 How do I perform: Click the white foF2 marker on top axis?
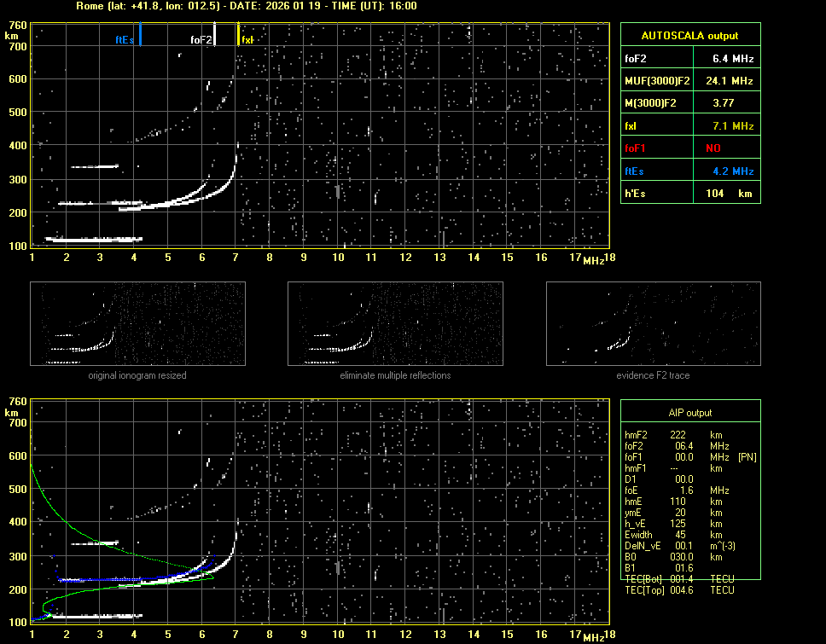[215, 34]
